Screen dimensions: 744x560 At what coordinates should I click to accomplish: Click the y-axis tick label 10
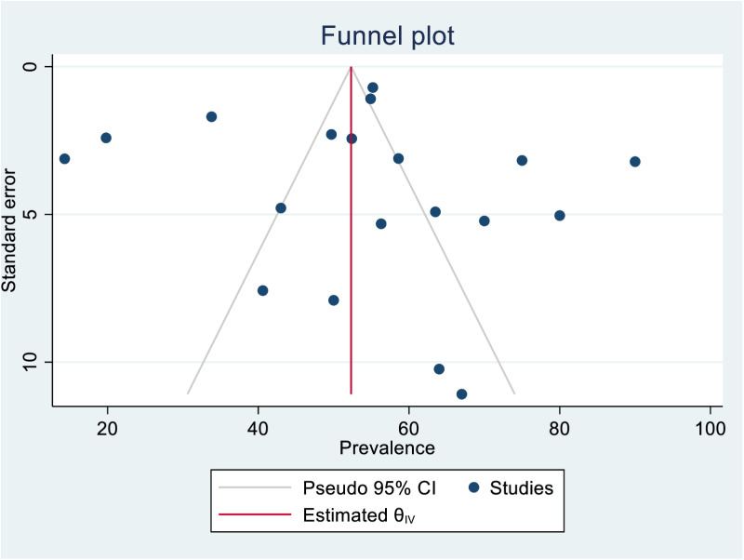point(30,362)
